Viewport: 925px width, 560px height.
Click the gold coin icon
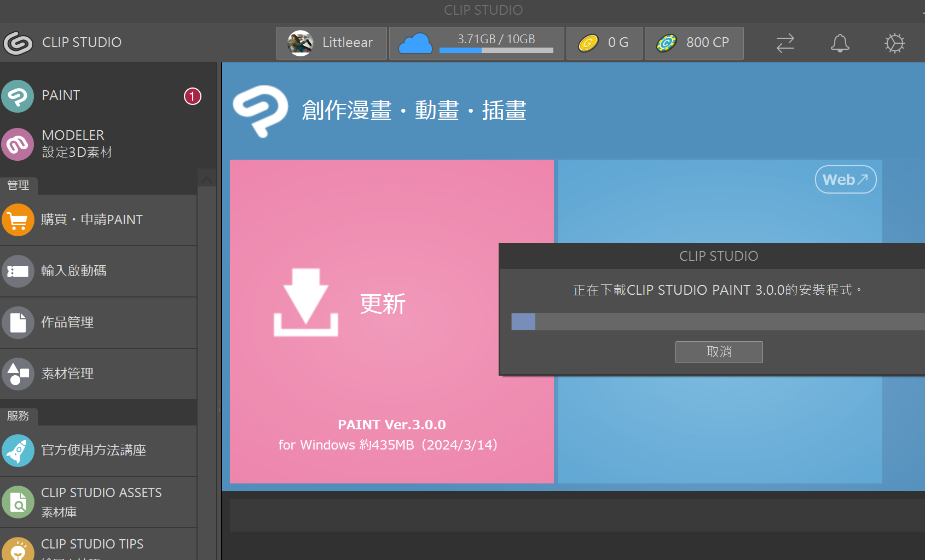click(x=588, y=43)
